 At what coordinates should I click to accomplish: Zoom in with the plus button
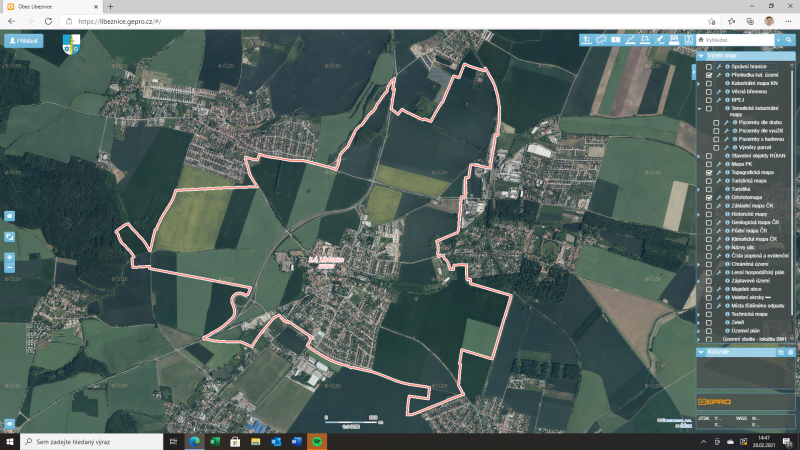coord(9,258)
